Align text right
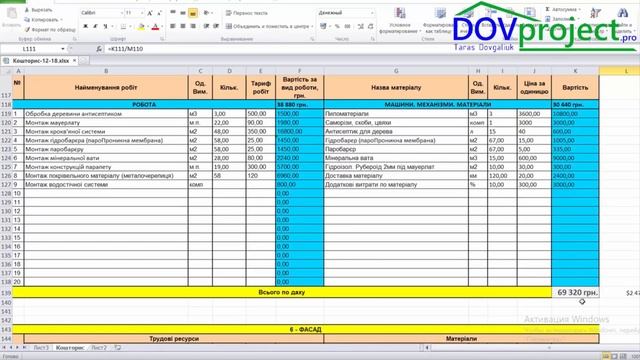The height and width of the screenshot is (360, 640). [193, 26]
